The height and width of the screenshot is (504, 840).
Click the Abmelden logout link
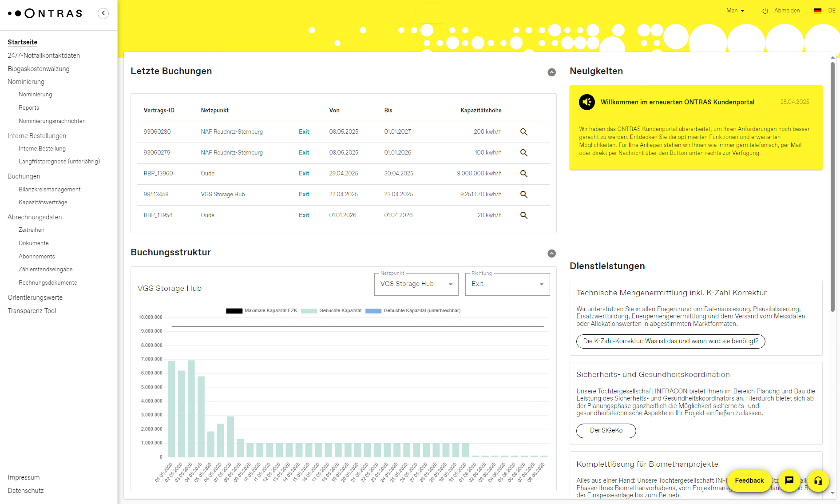point(787,11)
